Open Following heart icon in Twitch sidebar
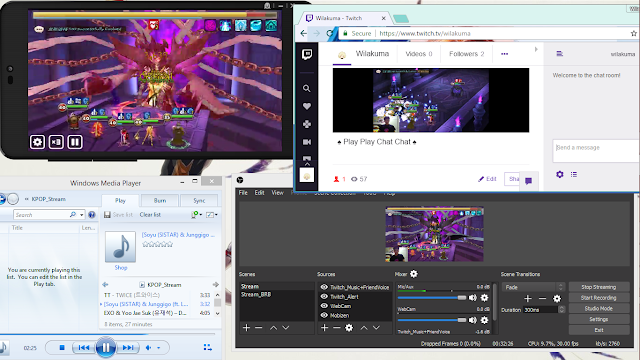The image size is (640, 360). coord(307,106)
